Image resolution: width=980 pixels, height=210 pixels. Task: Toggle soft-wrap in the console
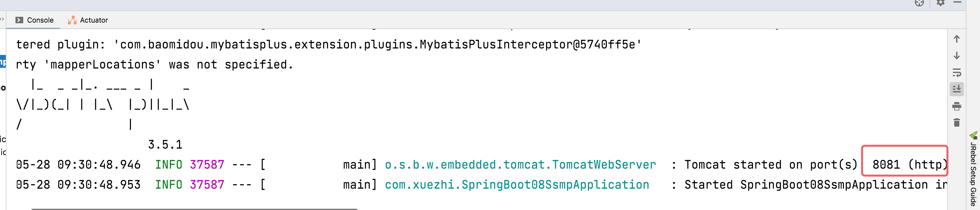click(x=956, y=72)
